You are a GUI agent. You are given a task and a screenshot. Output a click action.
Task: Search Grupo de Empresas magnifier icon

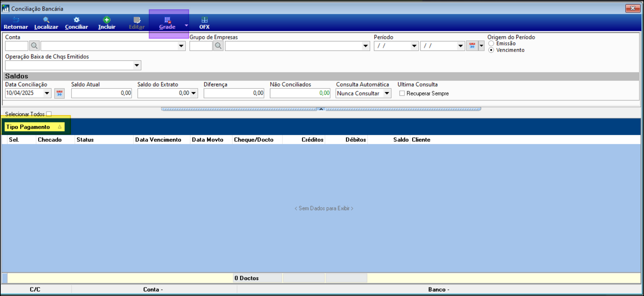coord(218,46)
